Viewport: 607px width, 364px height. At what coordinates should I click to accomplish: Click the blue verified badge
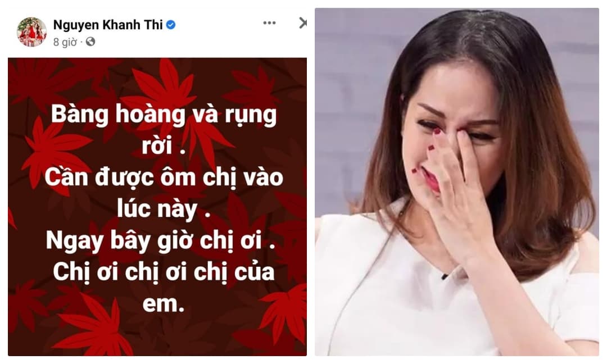pyautogui.click(x=171, y=25)
